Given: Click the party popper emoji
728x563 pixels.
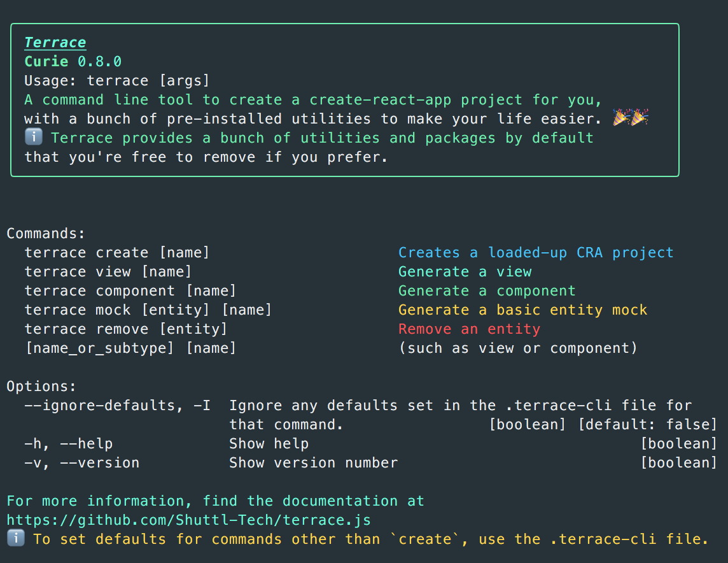Looking at the screenshot, I should click(630, 118).
